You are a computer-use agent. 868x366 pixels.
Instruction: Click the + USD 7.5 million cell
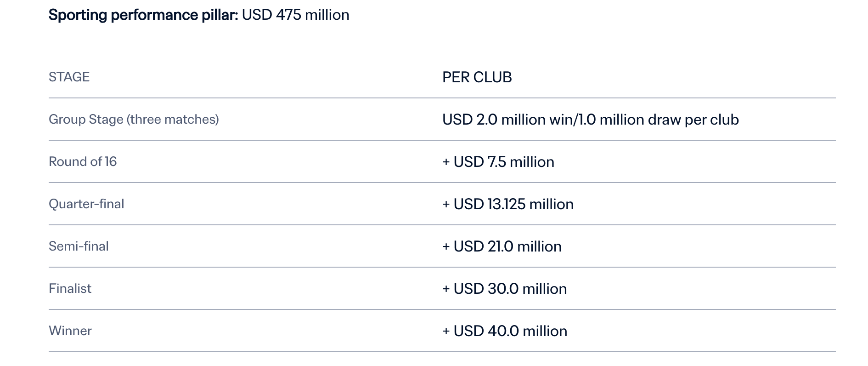498,162
